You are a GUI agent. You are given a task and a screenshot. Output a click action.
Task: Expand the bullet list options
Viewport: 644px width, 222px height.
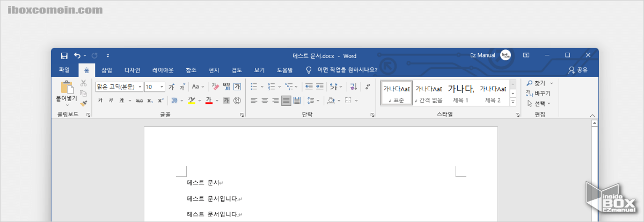[x=262, y=87]
